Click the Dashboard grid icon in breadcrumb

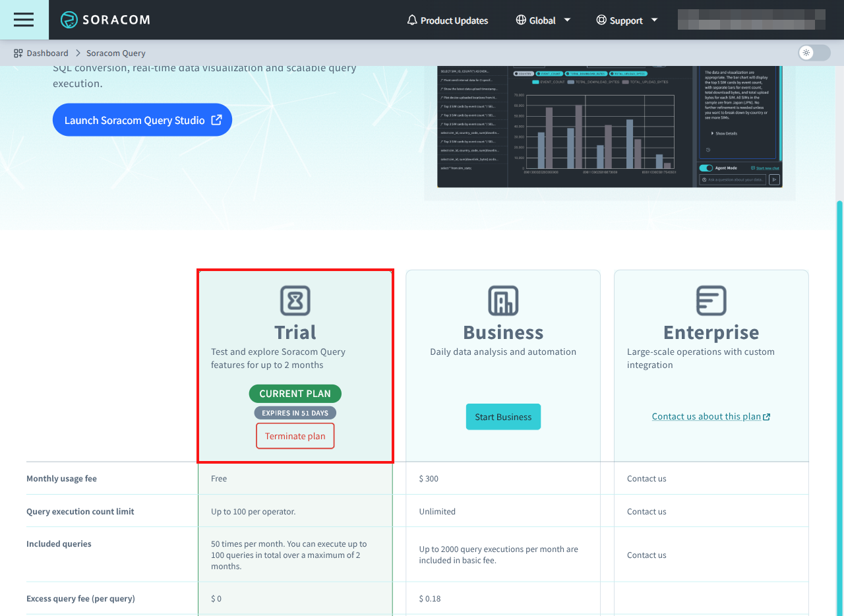click(18, 53)
